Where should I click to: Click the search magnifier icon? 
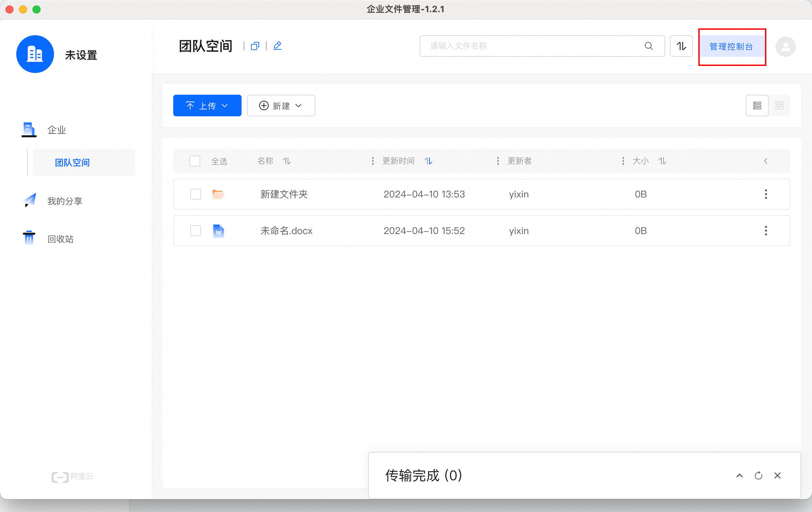point(649,46)
